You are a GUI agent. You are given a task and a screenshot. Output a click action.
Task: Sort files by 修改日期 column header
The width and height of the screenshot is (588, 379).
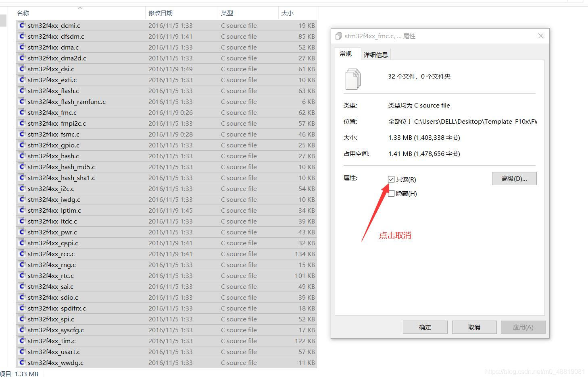161,13
